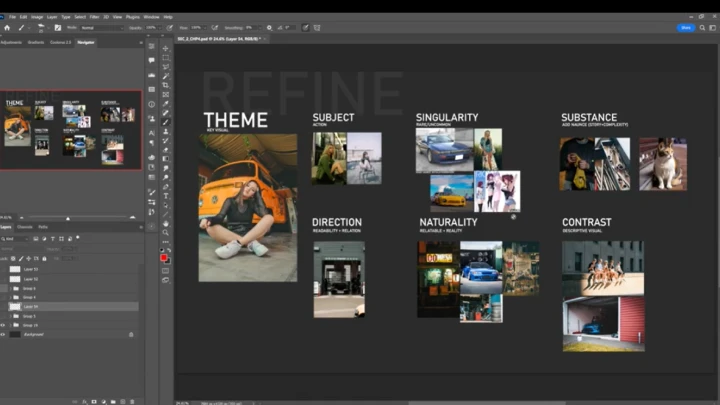Open the Image menu
720x405 pixels.
37,17
